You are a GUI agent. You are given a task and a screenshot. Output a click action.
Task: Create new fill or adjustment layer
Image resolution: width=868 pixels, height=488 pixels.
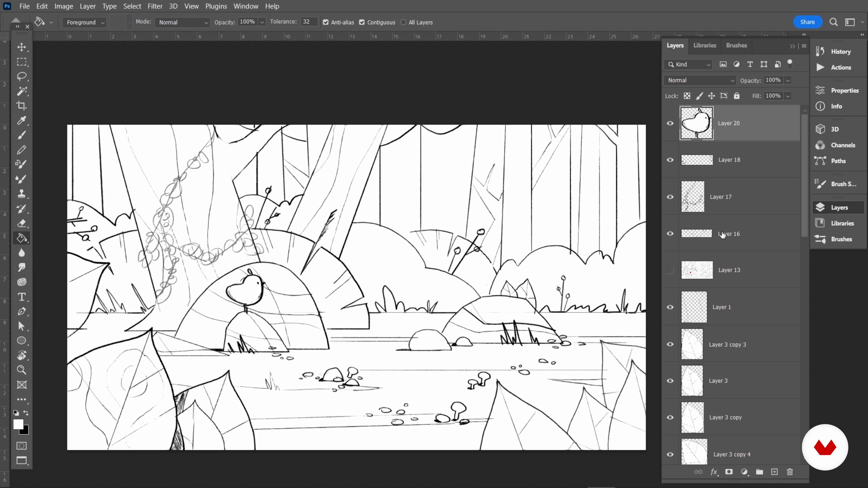tap(745, 472)
